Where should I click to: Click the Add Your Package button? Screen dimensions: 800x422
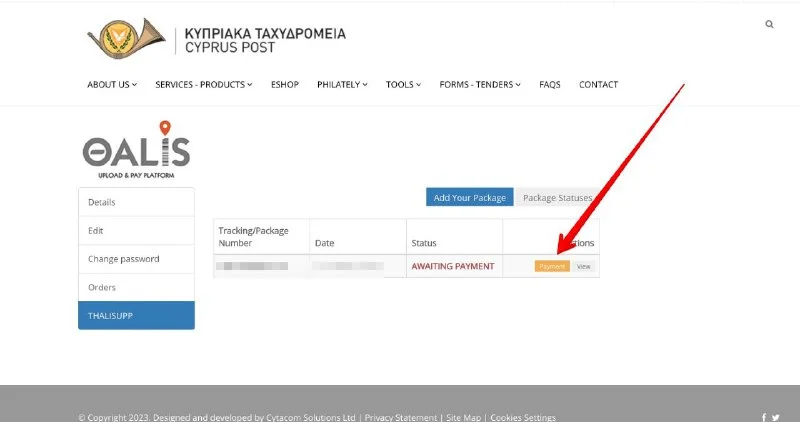pyautogui.click(x=469, y=198)
